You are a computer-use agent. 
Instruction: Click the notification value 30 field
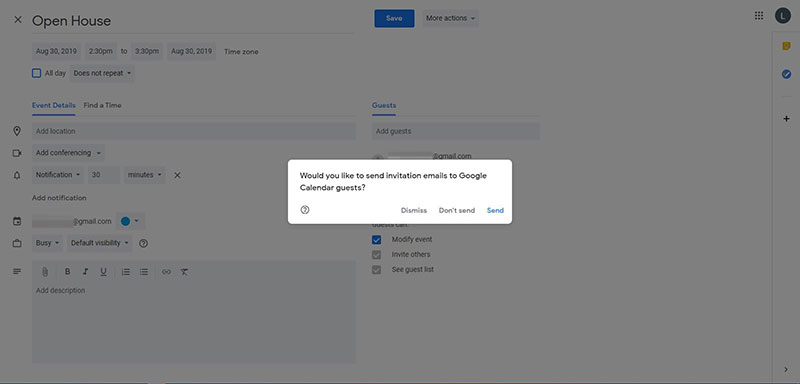click(104, 175)
